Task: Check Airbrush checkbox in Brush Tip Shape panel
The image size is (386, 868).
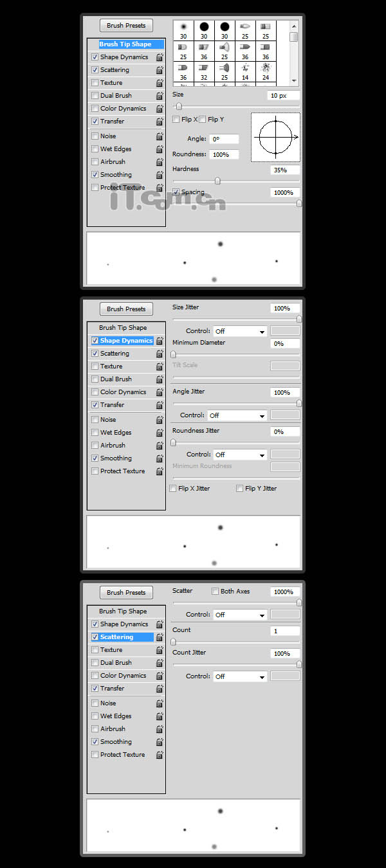Action: (95, 162)
